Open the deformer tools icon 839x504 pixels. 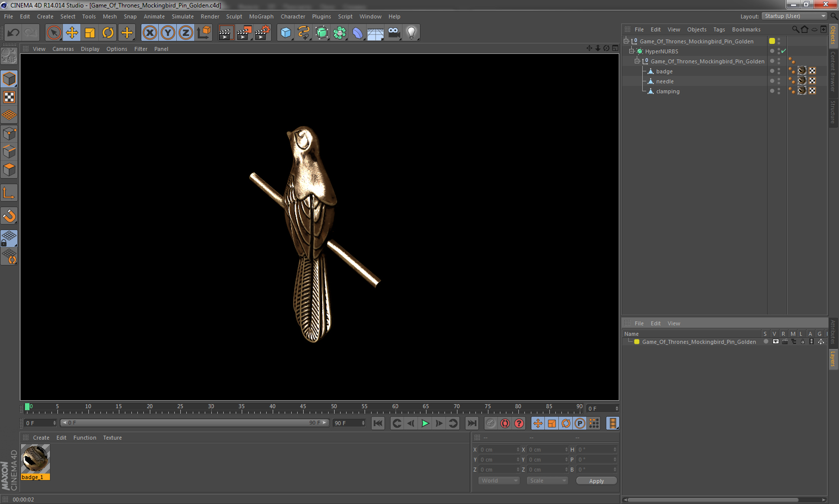[358, 33]
